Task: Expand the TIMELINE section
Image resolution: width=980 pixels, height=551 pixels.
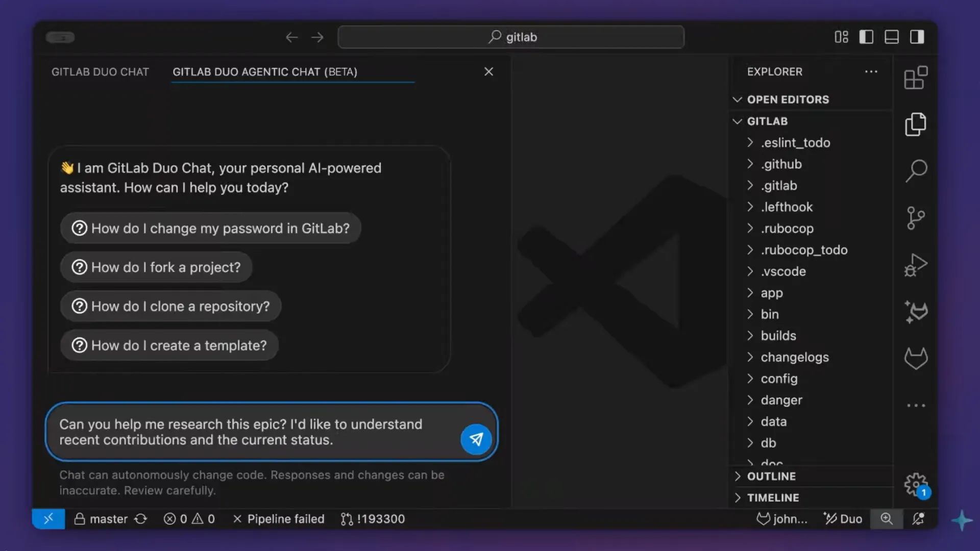Action: (772, 497)
